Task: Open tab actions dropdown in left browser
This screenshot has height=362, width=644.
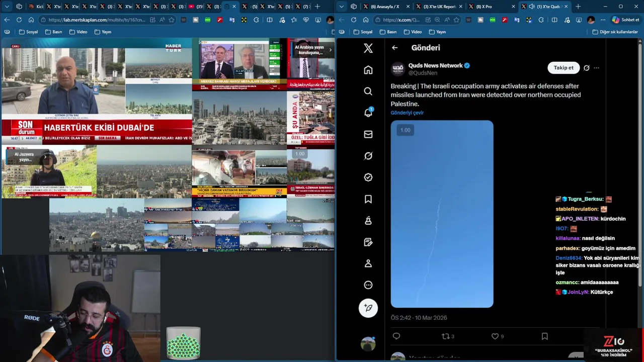Action: coord(7,7)
